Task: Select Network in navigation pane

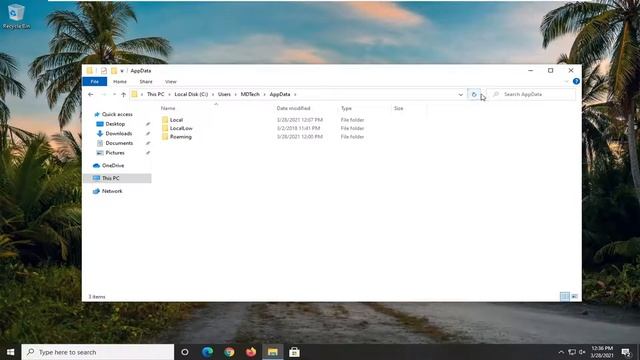Action: pyautogui.click(x=112, y=191)
